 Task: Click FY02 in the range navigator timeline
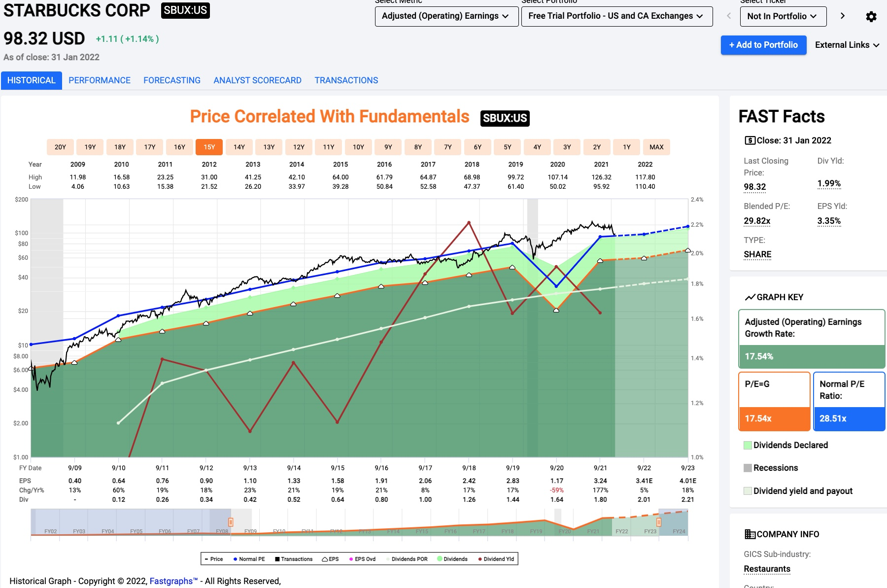50,531
